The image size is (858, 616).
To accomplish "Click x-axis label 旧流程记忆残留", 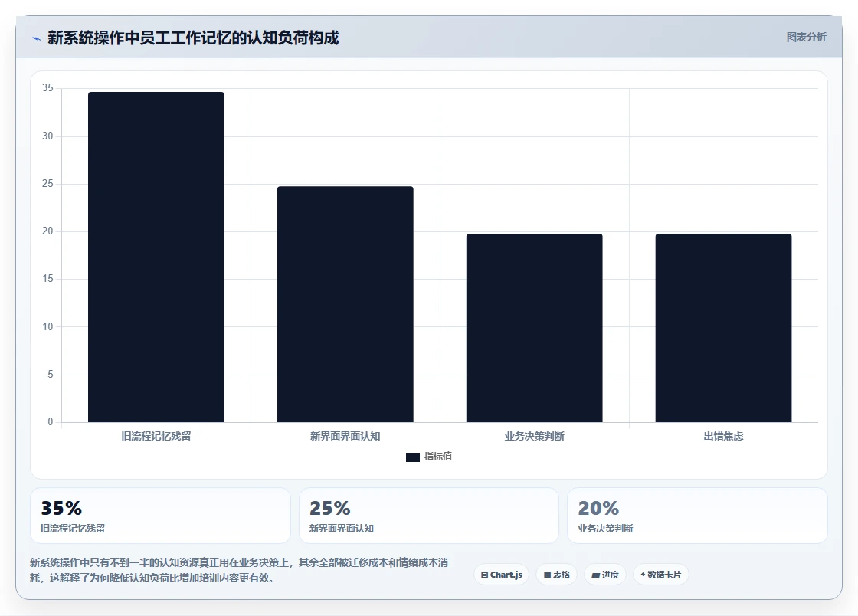I will coord(156,436).
